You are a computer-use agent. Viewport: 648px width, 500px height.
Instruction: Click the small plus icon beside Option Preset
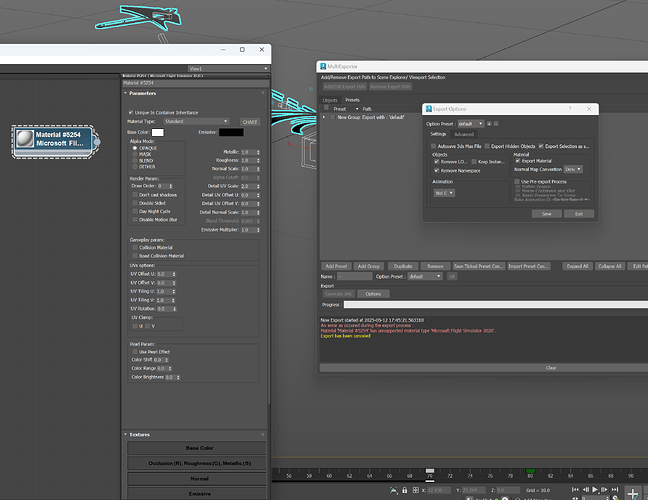(x=489, y=124)
